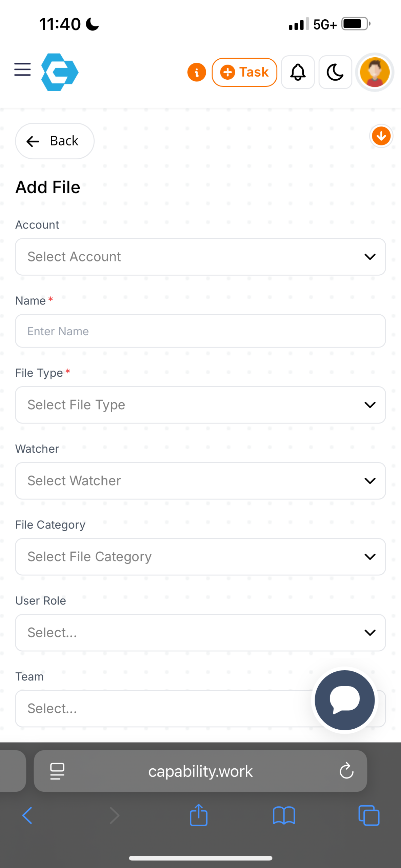The height and width of the screenshot is (868, 401).
Task: Open user profile avatar
Action: 374,72
